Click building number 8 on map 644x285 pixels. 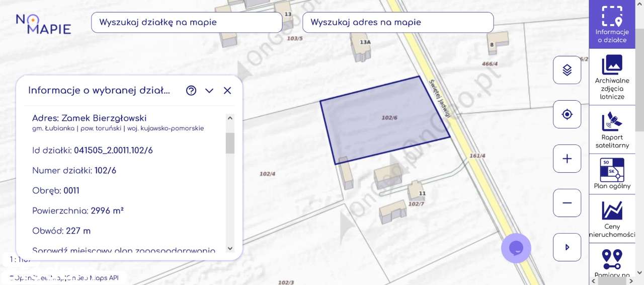point(492,44)
